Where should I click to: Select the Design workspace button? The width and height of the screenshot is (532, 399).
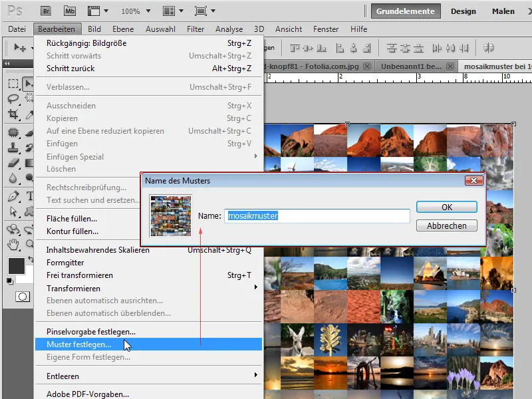pyautogui.click(x=464, y=11)
